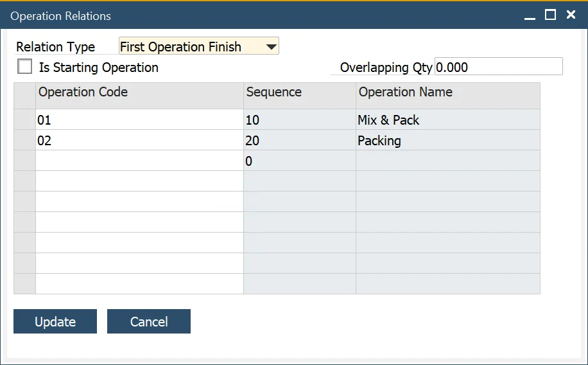The height and width of the screenshot is (365, 588).
Task: Select the row header for operation 01
Action: coord(24,120)
